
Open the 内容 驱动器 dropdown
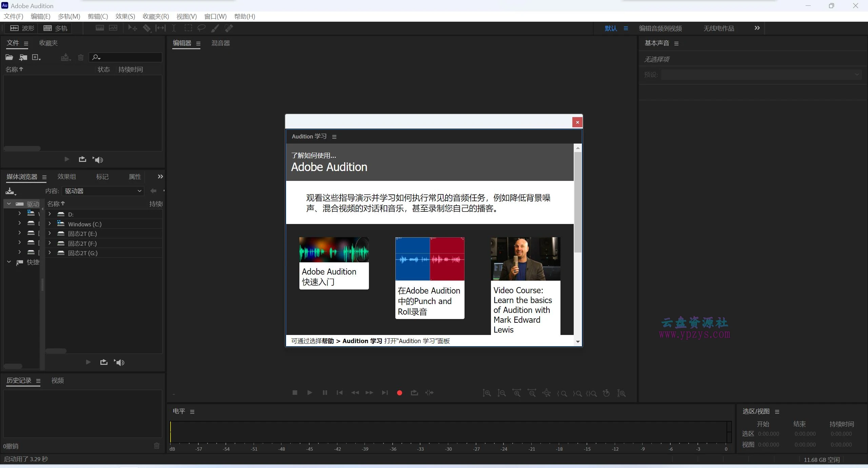click(103, 191)
